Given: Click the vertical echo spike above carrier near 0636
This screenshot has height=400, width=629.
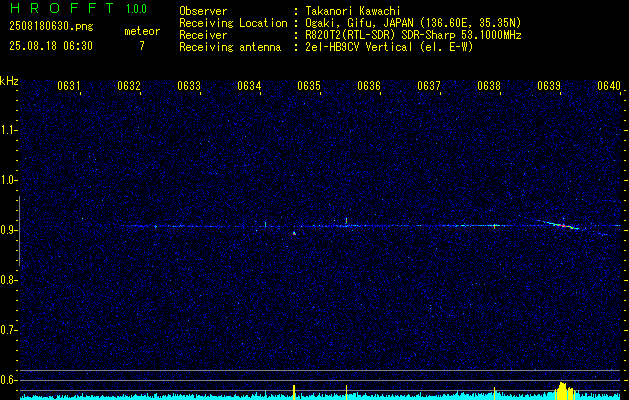Looking at the screenshot, I should click(346, 221).
